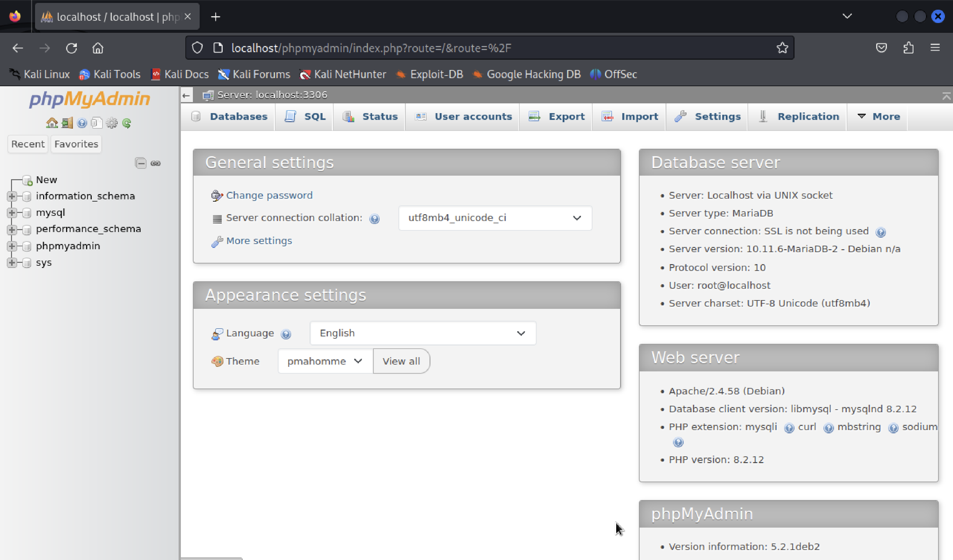
Task: Expand sys database tree node
Action: tap(12, 262)
